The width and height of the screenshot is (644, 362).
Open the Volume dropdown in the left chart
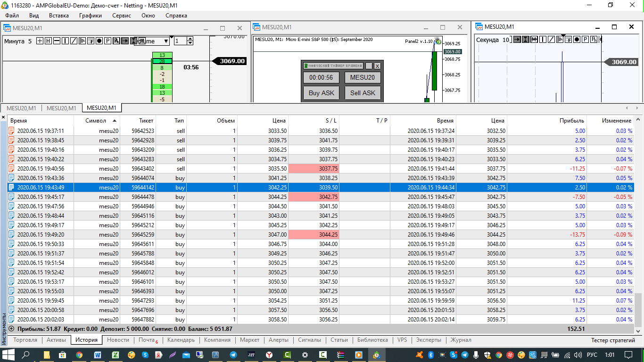point(166,41)
